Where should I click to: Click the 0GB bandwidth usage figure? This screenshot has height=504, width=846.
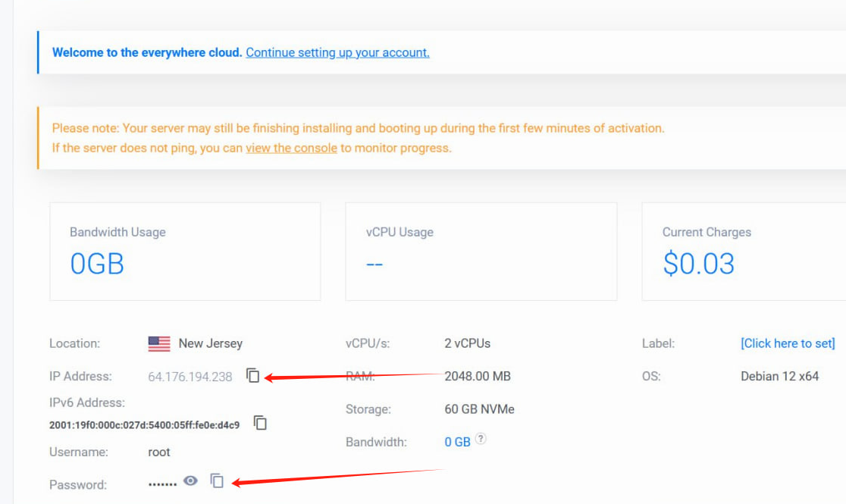97,264
